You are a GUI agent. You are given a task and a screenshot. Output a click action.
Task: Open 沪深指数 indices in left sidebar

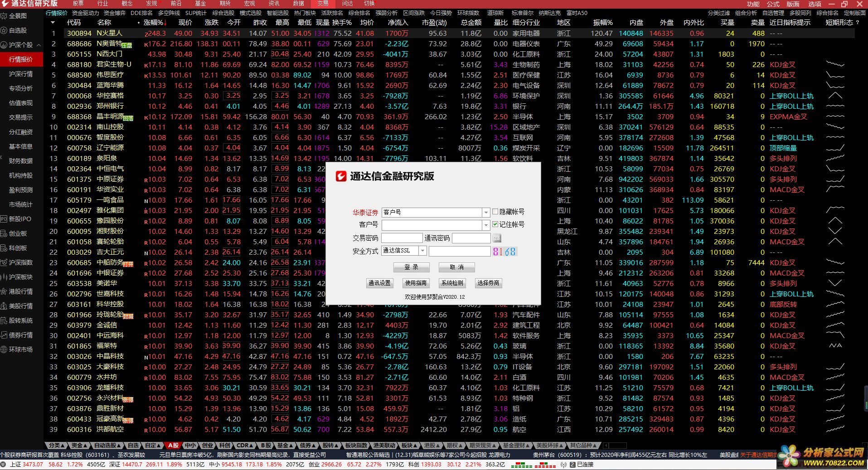tap(20, 262)
